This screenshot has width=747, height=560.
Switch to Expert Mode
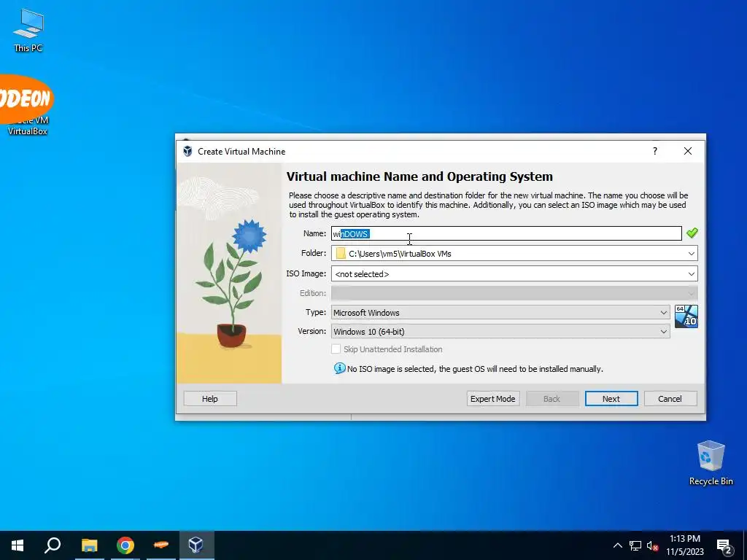(492, 399)
